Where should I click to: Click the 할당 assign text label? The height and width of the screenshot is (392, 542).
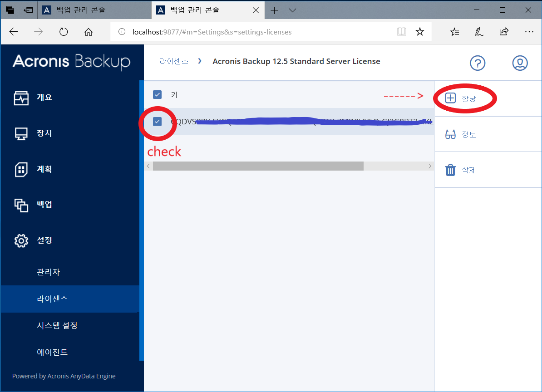point(469,98)
